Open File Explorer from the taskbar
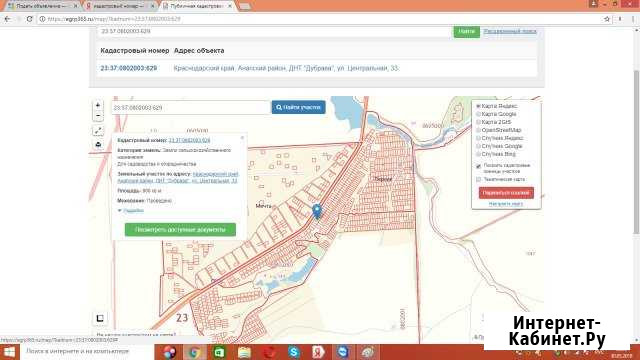Screen dimensions: 640x360 244,352
